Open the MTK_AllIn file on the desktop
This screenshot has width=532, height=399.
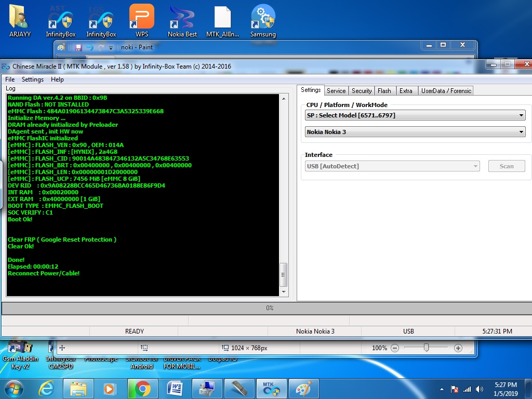tap(222, 20)
